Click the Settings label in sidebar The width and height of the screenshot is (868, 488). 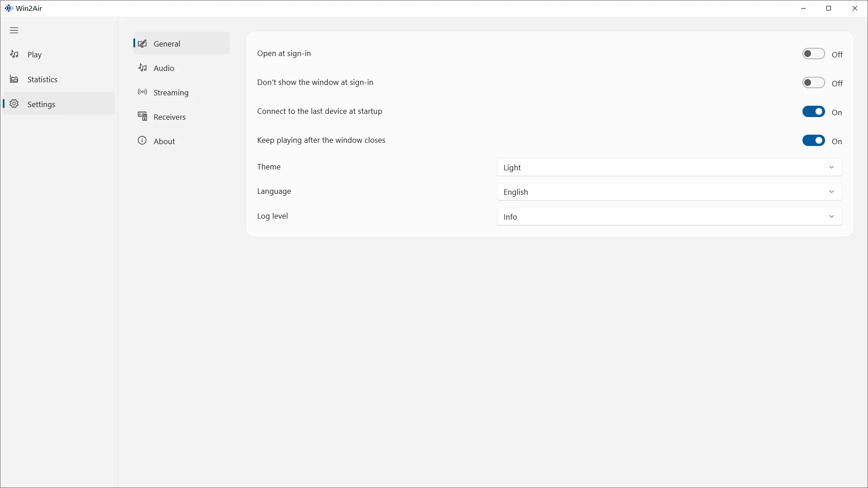click(41, 104)
